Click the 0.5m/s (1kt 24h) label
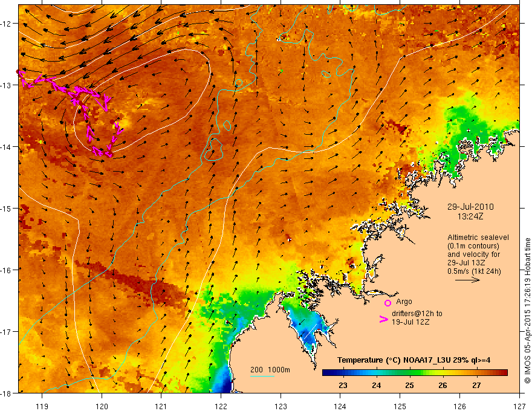The image size is (532, 411). 475,271
